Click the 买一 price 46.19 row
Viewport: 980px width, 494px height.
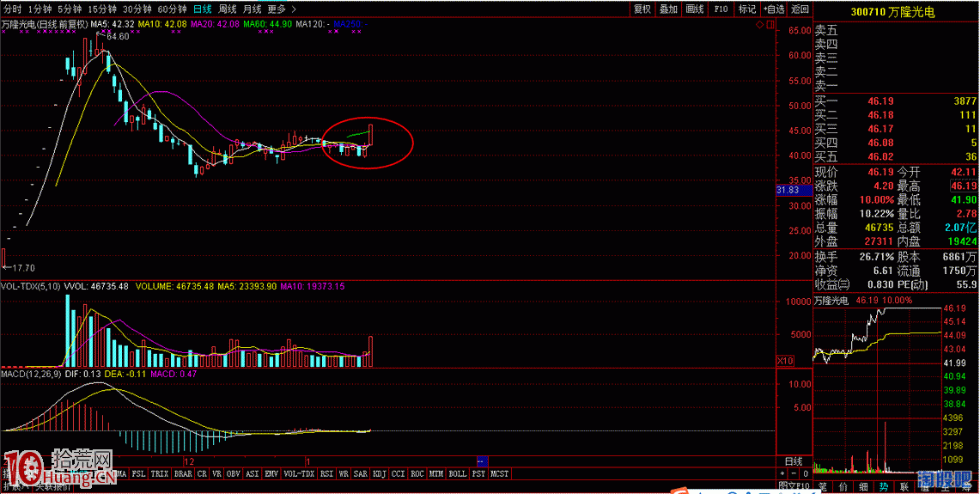(x=894, y=101)
